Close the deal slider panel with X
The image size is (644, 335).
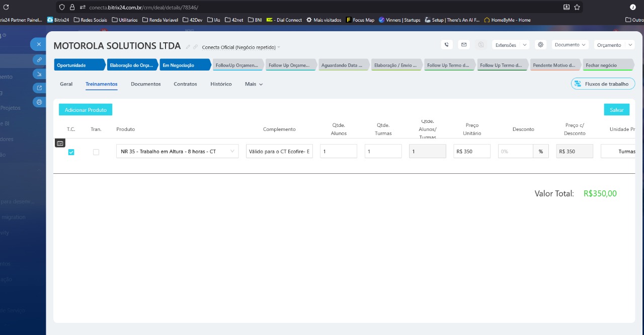click(x=39, y=44)
